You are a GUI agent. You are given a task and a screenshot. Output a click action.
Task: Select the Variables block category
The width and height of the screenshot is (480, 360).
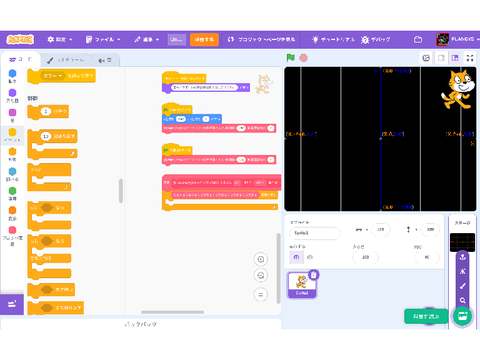click(x=12, y=213)
